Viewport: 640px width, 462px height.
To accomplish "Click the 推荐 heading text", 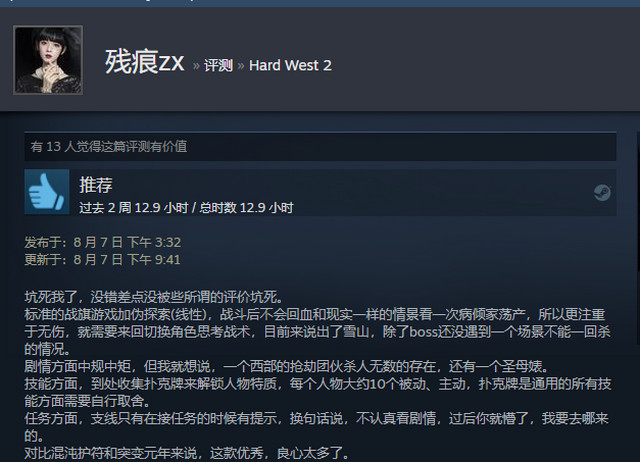I will click(x=96, y=185).
